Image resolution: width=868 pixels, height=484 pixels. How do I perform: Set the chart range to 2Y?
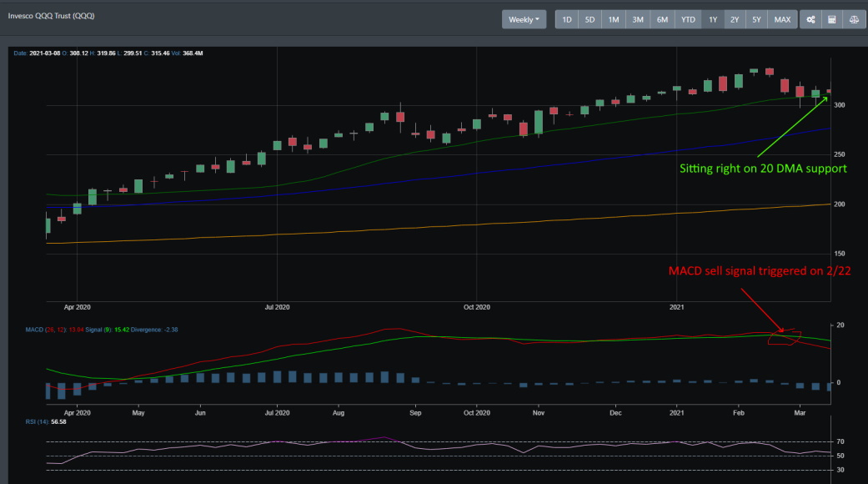735,19
